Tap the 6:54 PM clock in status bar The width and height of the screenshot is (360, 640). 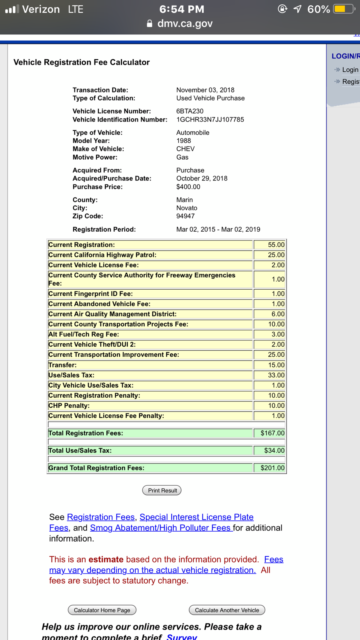click(x=182, y=9)
